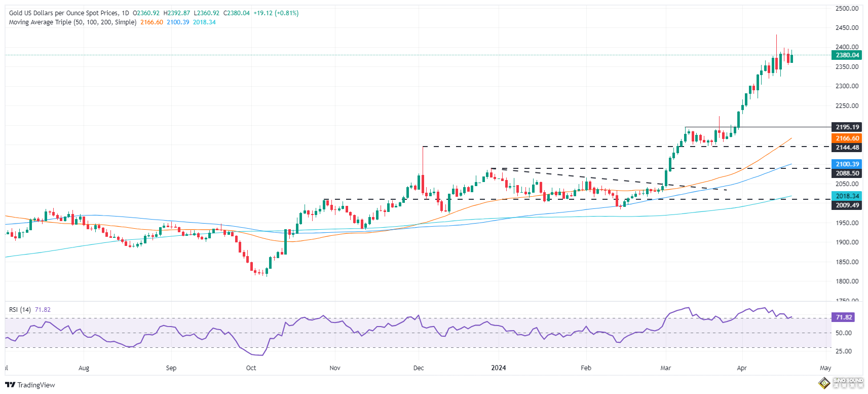Click the TradingView logo
The width and height of the screenshot is (868, 394).
pos(30,385)
